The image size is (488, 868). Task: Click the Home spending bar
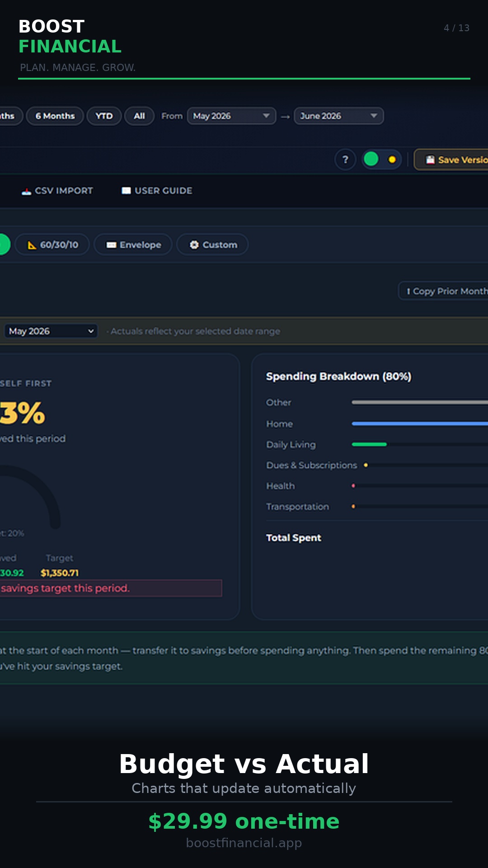coord(420,424)
